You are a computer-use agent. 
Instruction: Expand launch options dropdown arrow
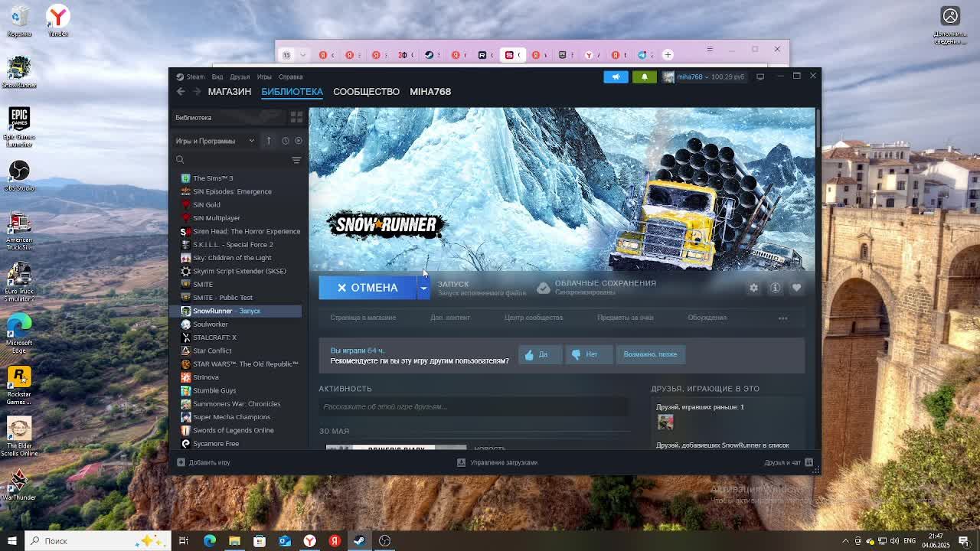click(x=423, y=288)
